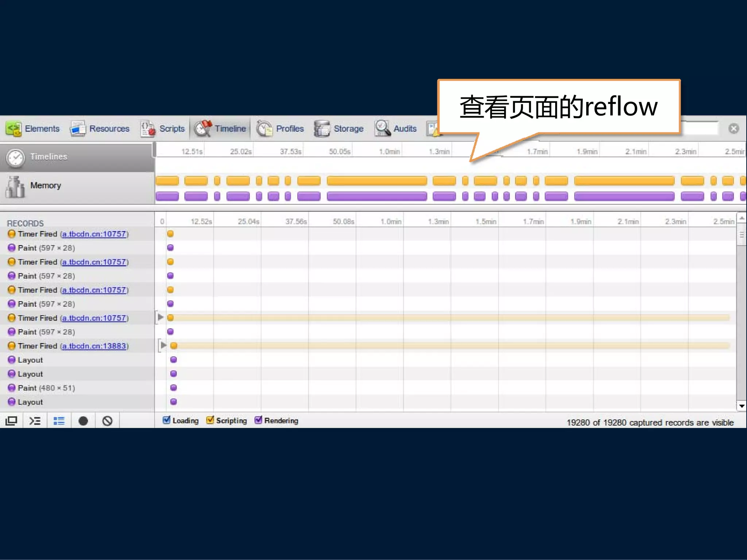Click the Profiles clock icon
The image size is (747, 560).
coord(264,129)
